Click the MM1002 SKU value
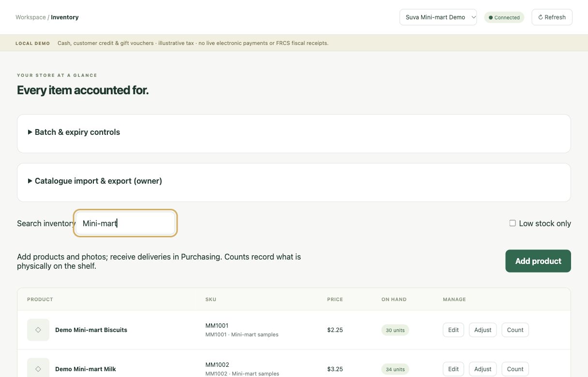This screenshot has width=588, height=377. click(217, 365)
